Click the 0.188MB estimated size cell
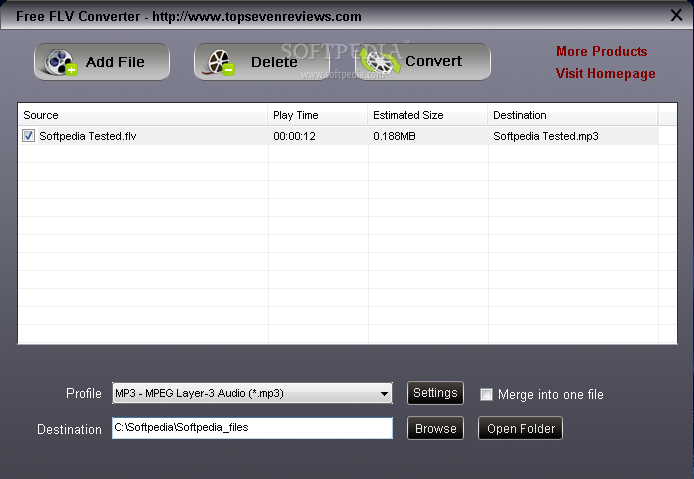 (394, 136)
